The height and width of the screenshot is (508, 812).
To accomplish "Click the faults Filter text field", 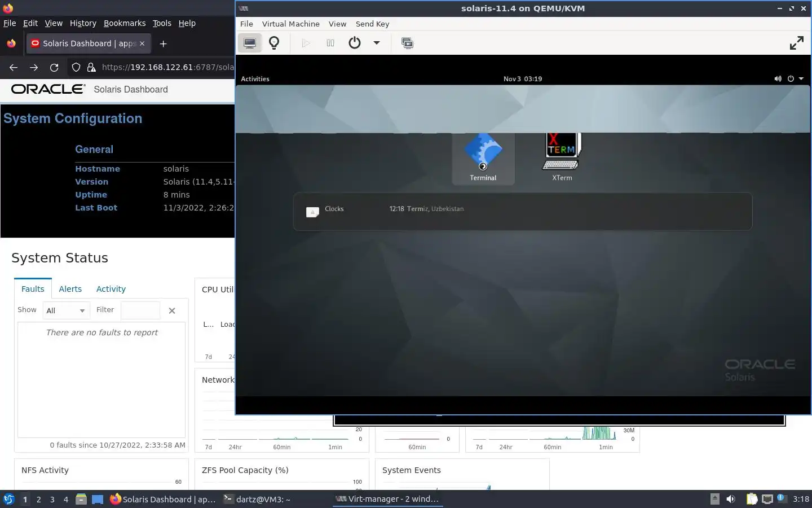I will pos(140,310).
